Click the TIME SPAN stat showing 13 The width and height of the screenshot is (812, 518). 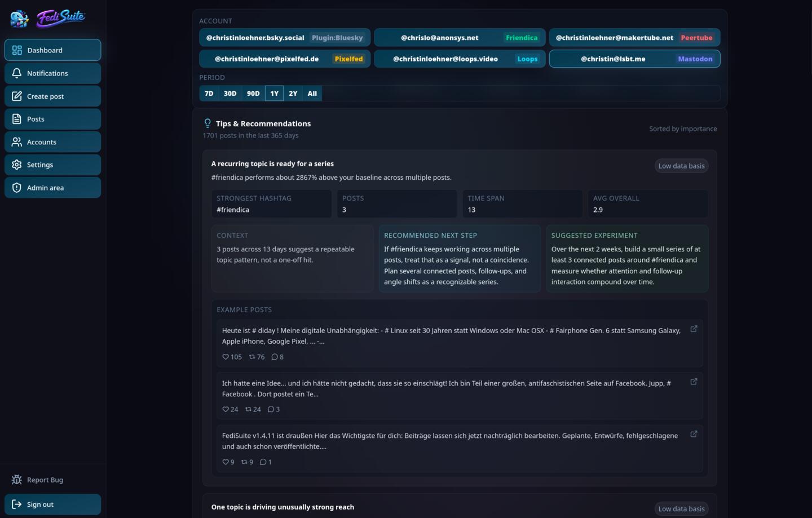point(522,204)
